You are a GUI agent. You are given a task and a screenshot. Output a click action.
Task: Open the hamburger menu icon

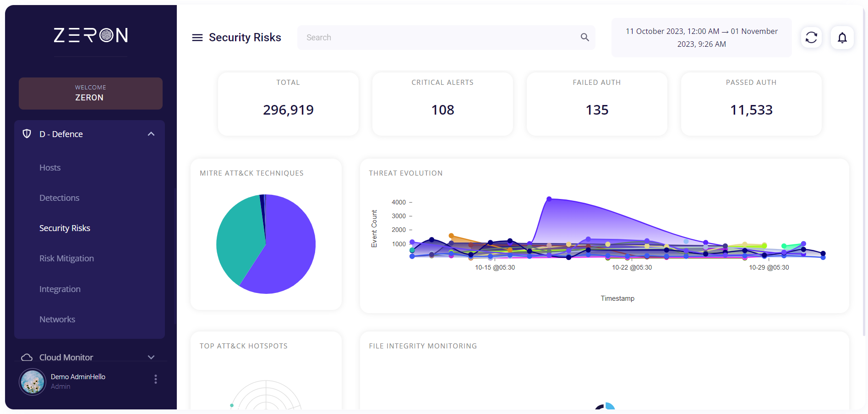coord(197,38)
